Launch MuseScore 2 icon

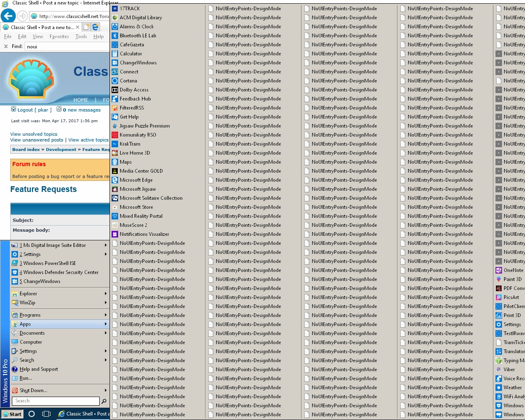point(115,225)
